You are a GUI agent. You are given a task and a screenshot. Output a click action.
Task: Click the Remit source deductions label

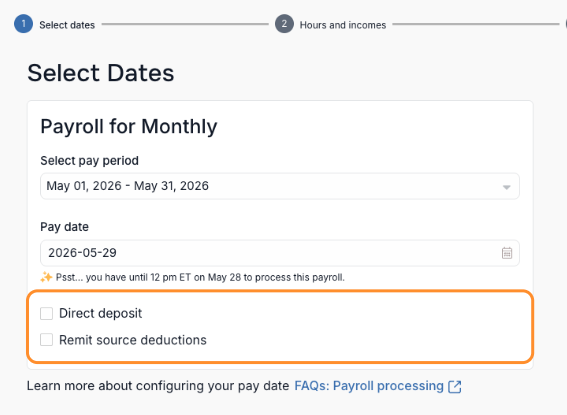(x=133, y=340)
